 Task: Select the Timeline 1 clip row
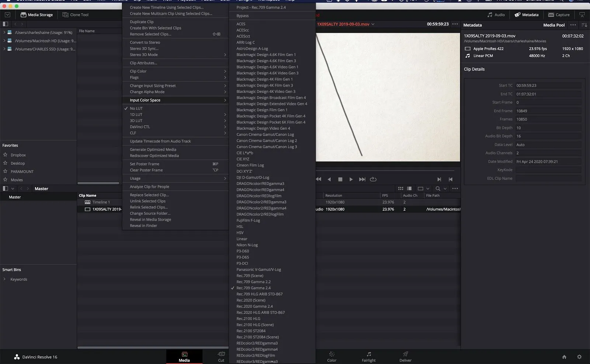click(x=100, y=202)
